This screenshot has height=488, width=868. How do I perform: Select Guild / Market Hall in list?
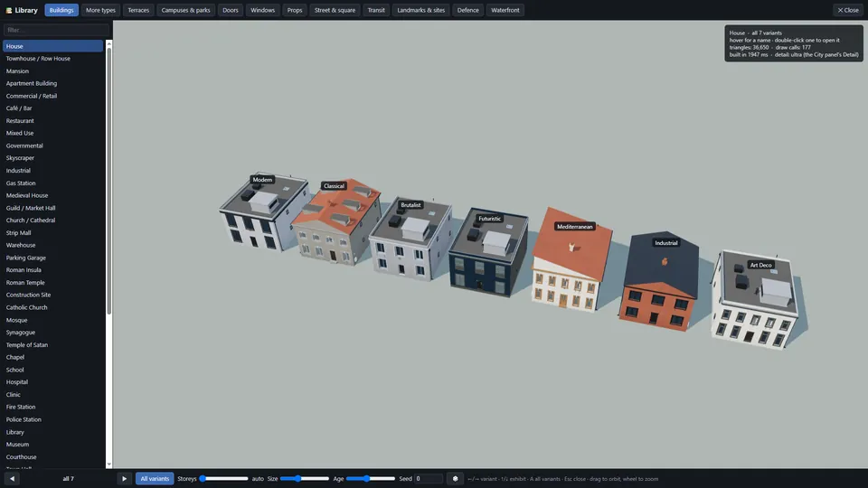pos(53,208)
